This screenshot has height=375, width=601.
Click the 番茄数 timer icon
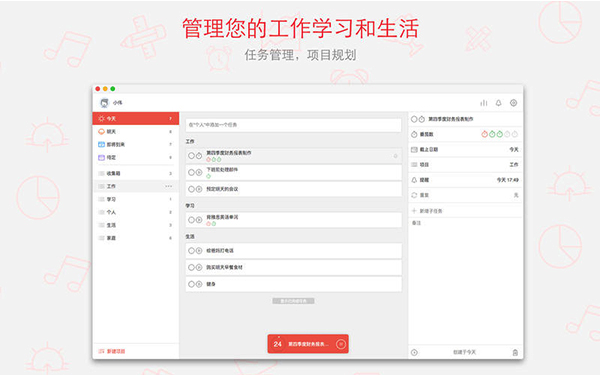[414, 135]
